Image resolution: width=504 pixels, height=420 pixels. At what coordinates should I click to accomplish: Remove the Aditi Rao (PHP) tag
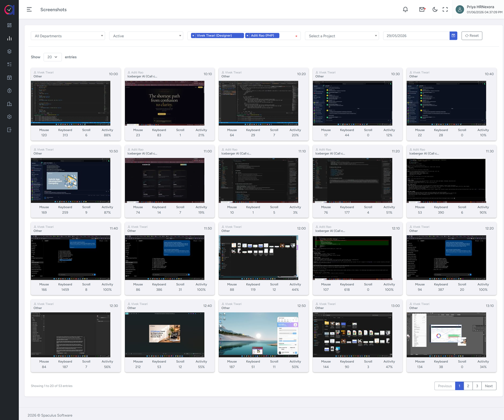[247, 36]
